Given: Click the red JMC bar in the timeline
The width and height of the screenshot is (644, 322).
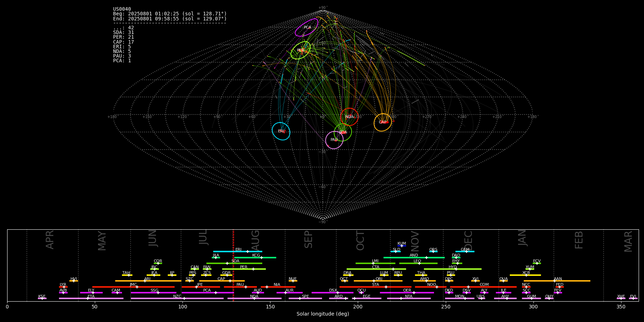Looking at the screenshot, I should point(133,287).
